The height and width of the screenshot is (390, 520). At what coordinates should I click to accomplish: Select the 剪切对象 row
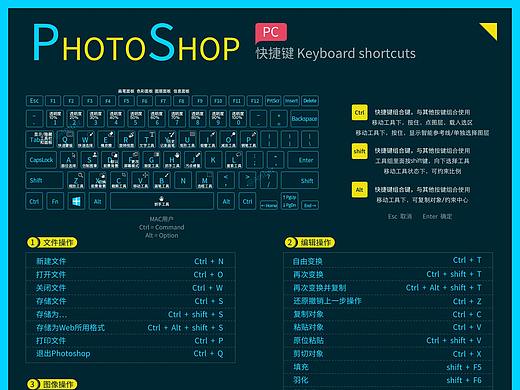pyautogui.click(x=388, y=354)
